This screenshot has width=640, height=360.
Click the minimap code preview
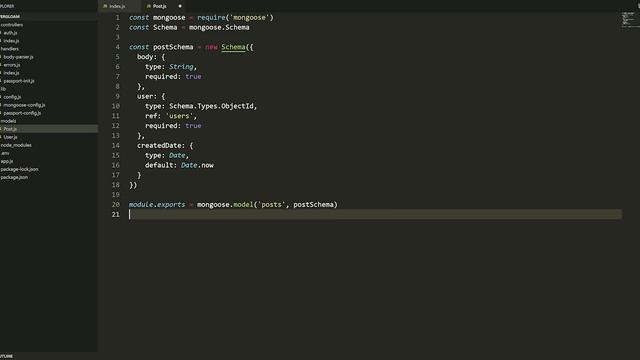[x=630, y=19]
